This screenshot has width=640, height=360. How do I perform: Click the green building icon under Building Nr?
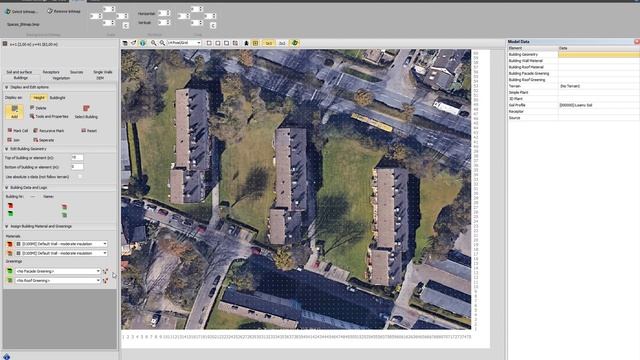tap(10, 213)
